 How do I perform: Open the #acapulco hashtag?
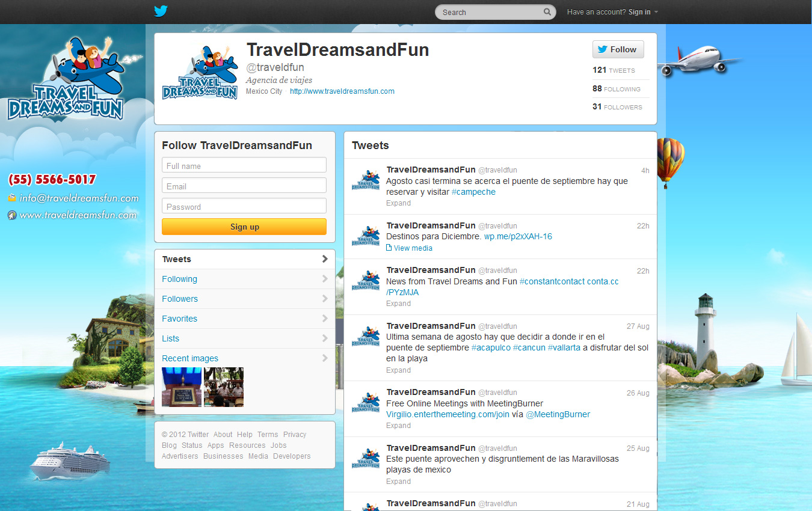[x=491, y=347]
